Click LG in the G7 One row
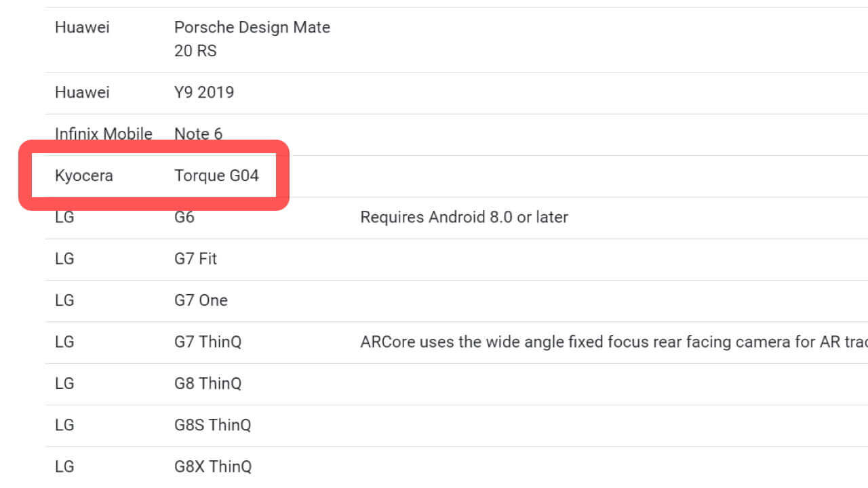This screenshot has height=488, width=868. [x=64, y=300]
